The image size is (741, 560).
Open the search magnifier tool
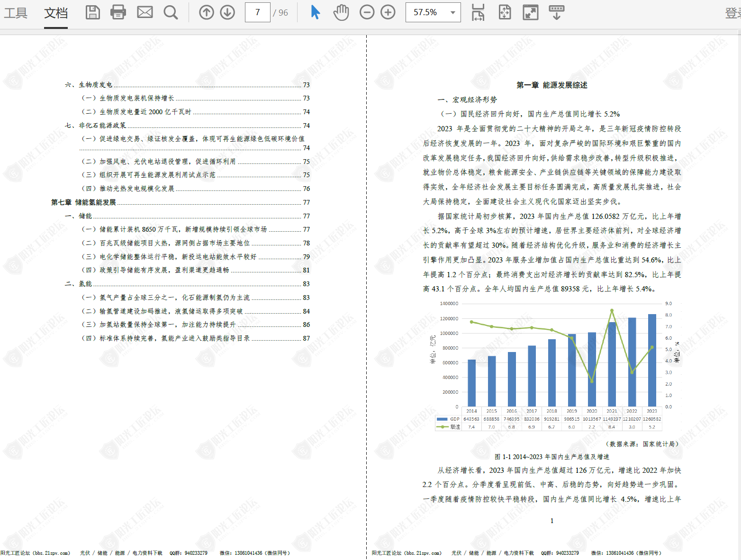click(171, 12)
